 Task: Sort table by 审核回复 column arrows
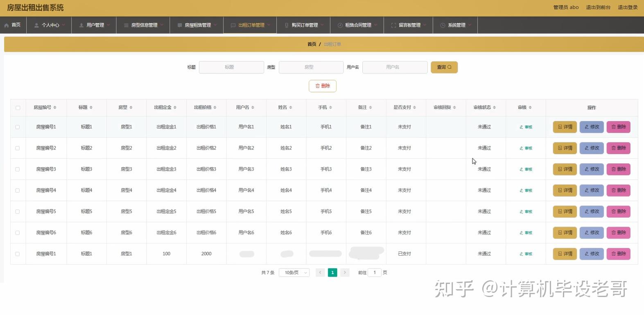454,108
